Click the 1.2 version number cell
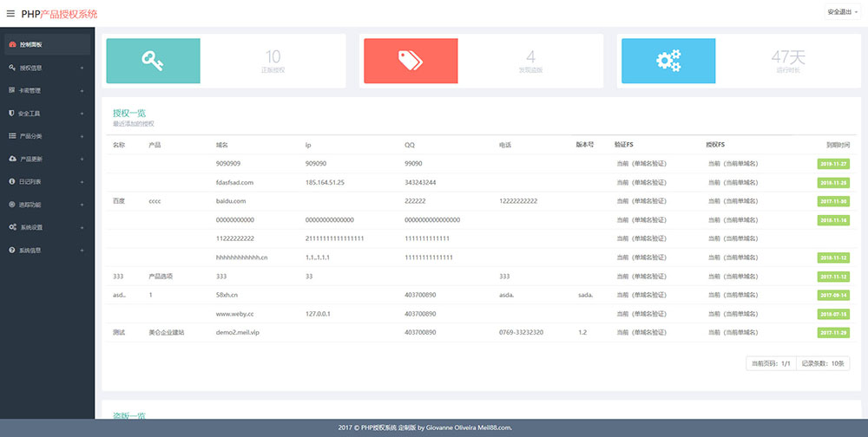Viewport: 868px width, 437px height. (x=582, y=333)
